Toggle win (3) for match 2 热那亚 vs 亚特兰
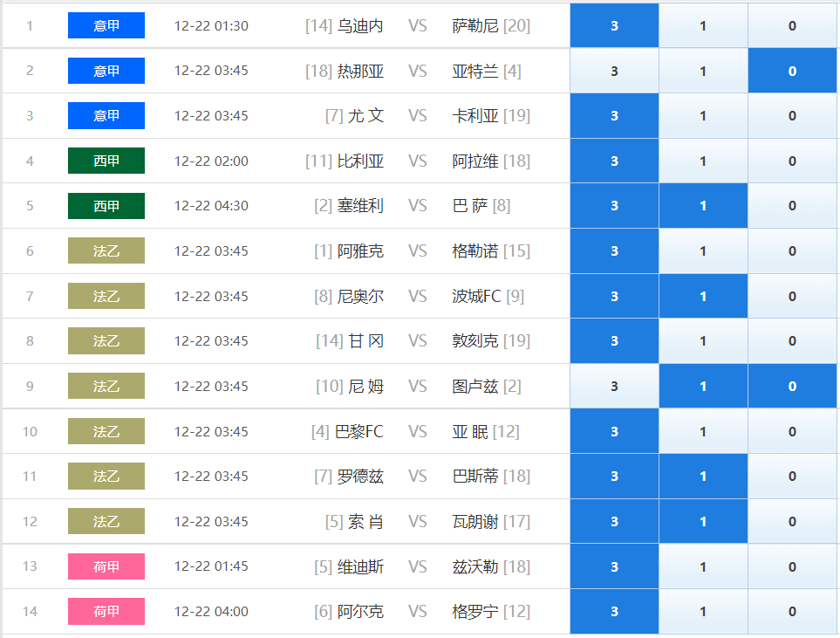 coord(614,71)
